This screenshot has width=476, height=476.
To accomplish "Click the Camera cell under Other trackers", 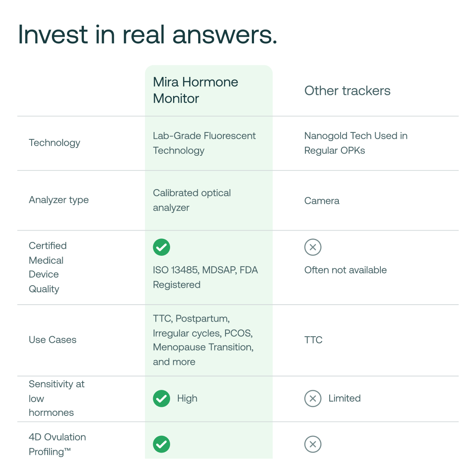I will click(322, 201).
